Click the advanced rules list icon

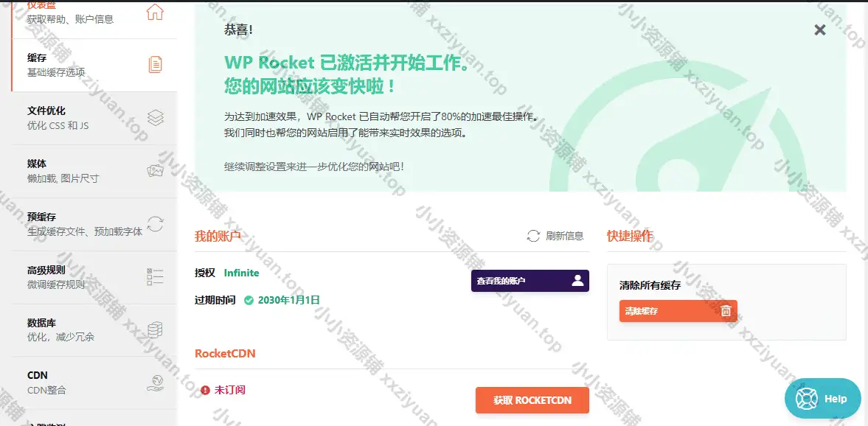(155, 277)
